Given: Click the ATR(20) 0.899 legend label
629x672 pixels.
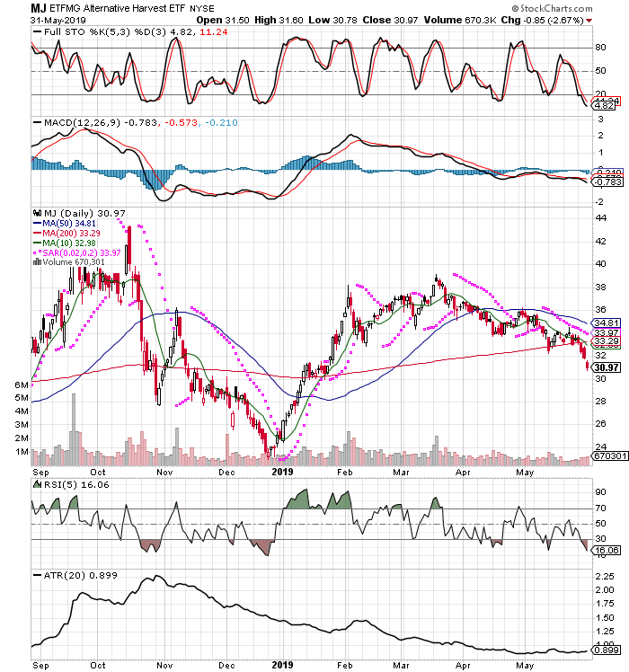Looking at the screenshot, I should (x=81, y=575).
